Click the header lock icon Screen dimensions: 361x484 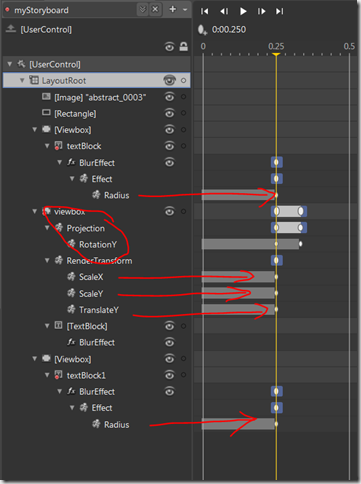point(184,47)
